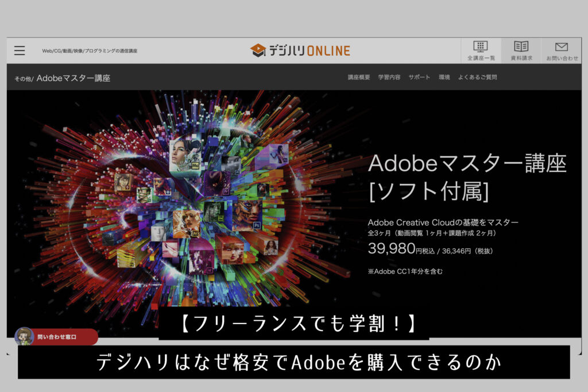Click the その他/ breadcrumb link
Image resolution: width=588 pixels, height=392 pixels.
tap(24, 79)
